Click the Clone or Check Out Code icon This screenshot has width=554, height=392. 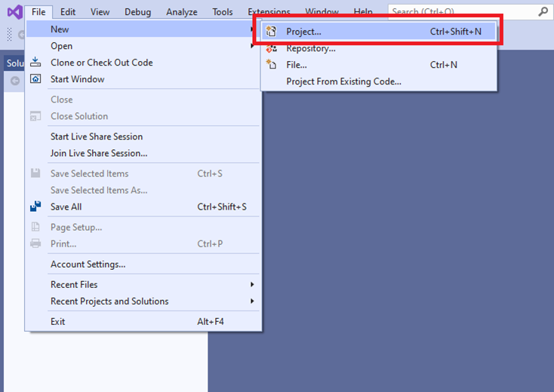(35, 63)
